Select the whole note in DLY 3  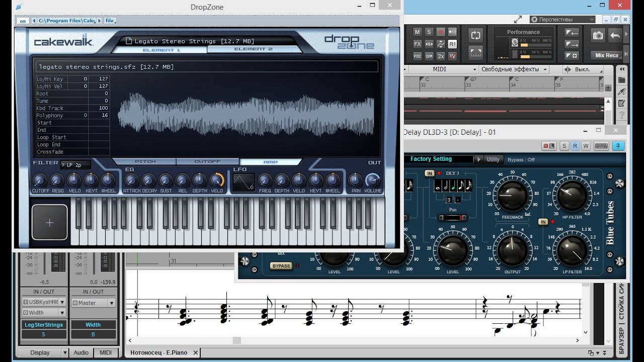439,186
